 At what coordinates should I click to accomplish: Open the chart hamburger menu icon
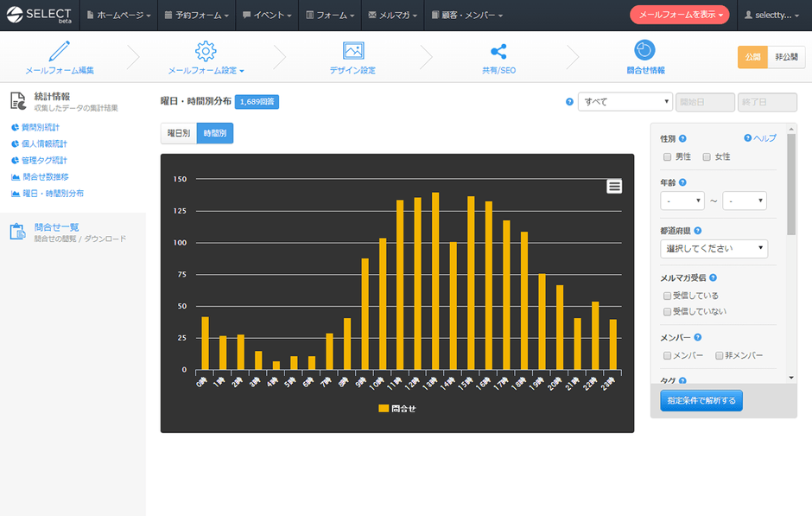(x=614, y=186)
